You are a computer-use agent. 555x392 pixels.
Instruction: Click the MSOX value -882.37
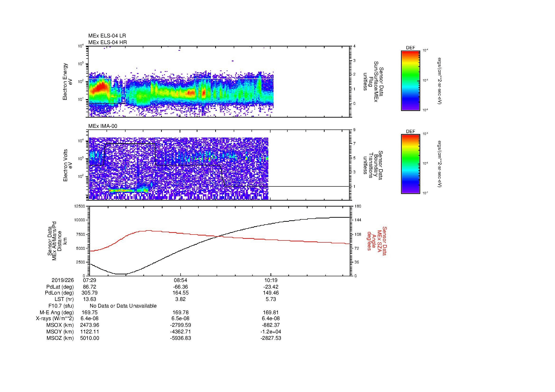coord(271,325)
